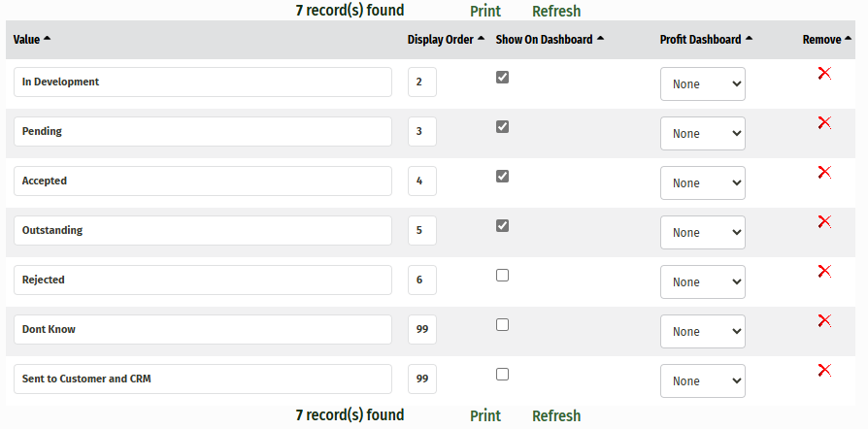Delete Sent to Customer and CRM row
This screenshot has width=868, height=429.
click(824, 370)
